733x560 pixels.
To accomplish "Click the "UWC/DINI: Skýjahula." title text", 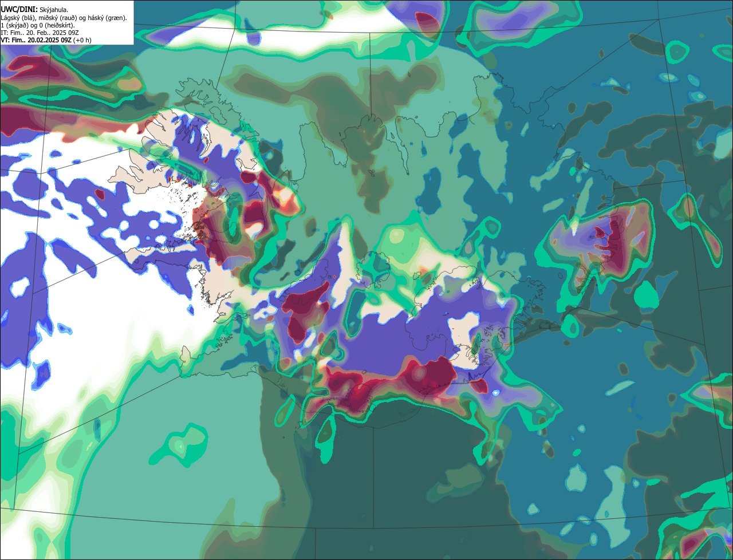I will click(x=34, y=10).
